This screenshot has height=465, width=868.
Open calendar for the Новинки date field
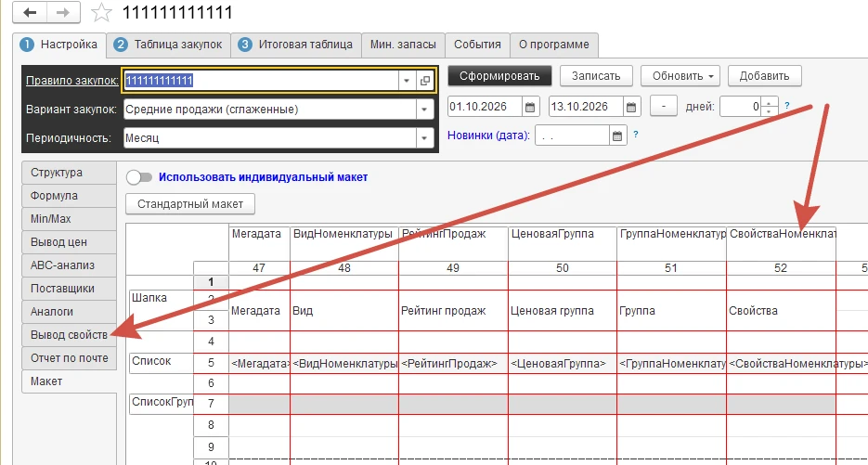(616, 136)
